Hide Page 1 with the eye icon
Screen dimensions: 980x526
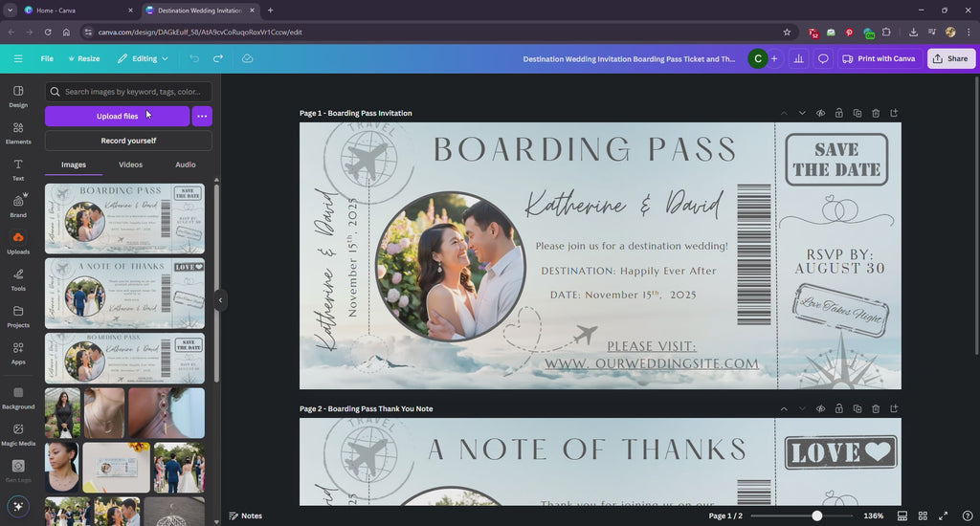pos(820,113)
